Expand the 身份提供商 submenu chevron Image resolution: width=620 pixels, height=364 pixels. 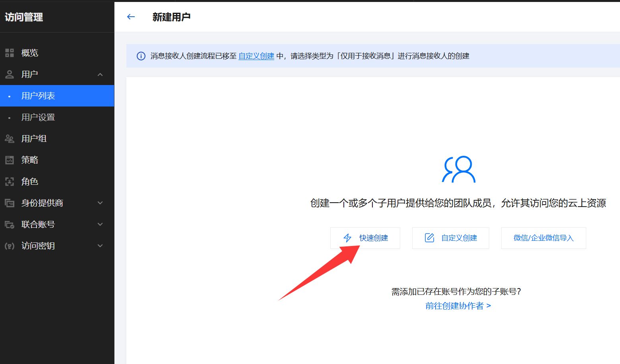[x=100, y=203]
